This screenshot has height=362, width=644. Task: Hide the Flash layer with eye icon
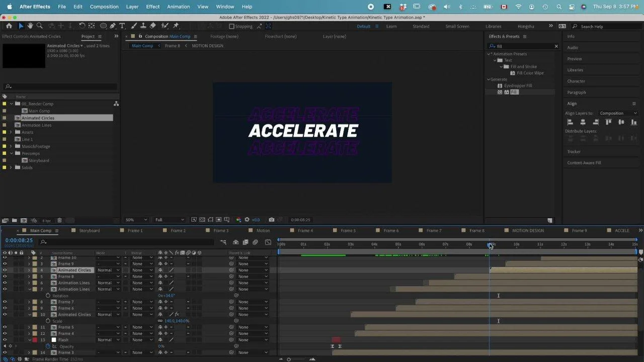pos(5,340)
